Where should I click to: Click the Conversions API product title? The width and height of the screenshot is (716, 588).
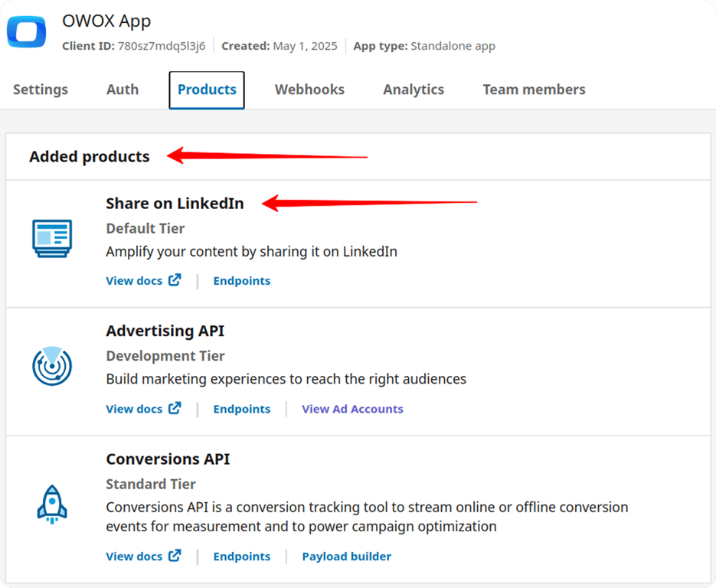168,459
